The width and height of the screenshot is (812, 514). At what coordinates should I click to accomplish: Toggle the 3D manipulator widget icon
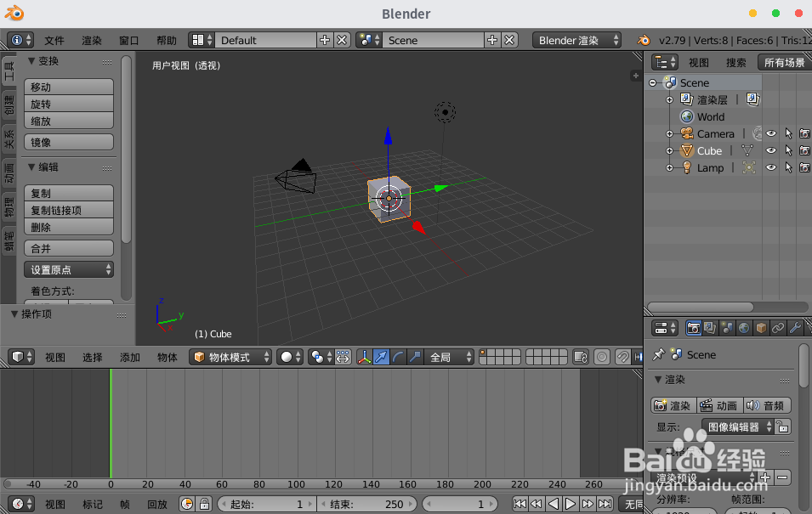(x=365, y=357)
